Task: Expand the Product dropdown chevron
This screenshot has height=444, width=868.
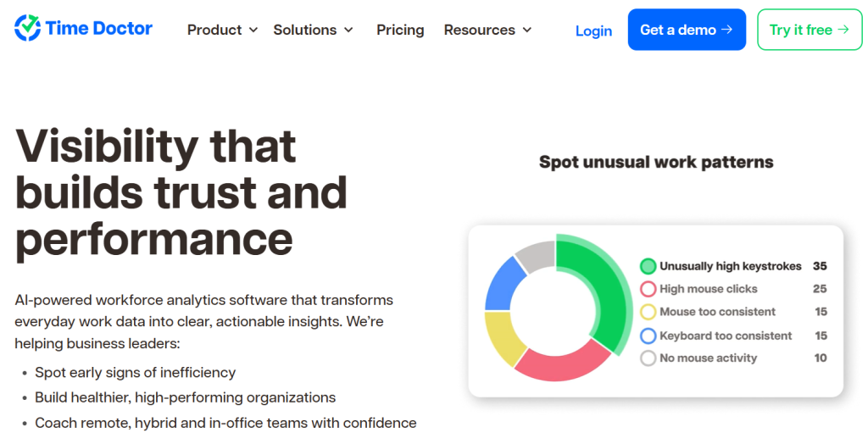Action: click(x=253, y=31)
